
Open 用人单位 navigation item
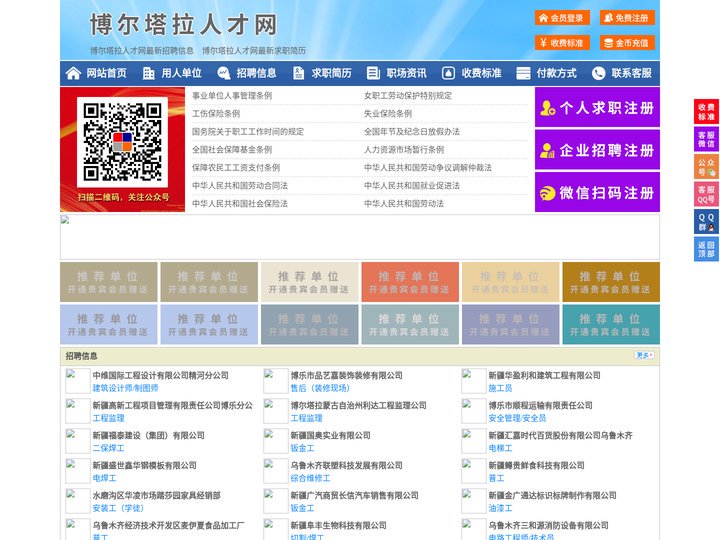click(x=181, y=73)
